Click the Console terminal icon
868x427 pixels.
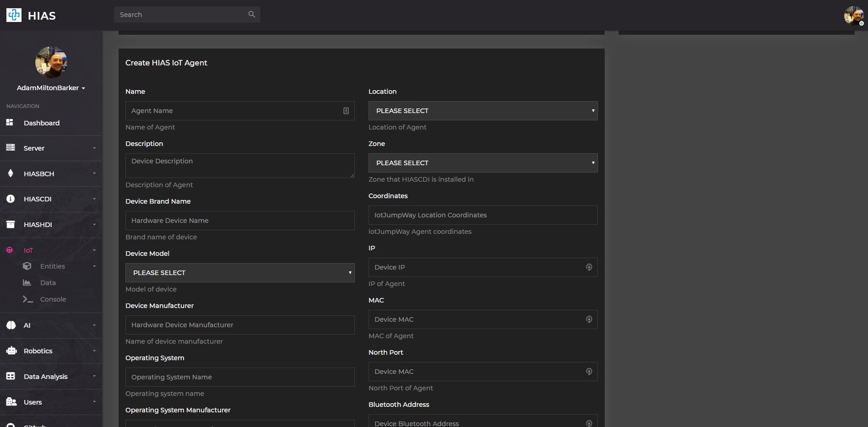(x=28, y=299)
